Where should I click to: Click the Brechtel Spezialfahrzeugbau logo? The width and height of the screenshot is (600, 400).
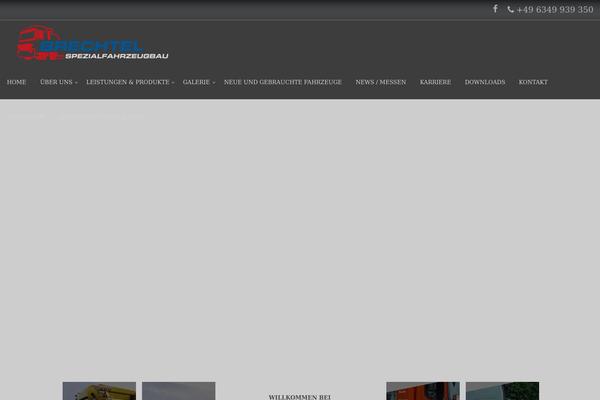coord(92,43)
